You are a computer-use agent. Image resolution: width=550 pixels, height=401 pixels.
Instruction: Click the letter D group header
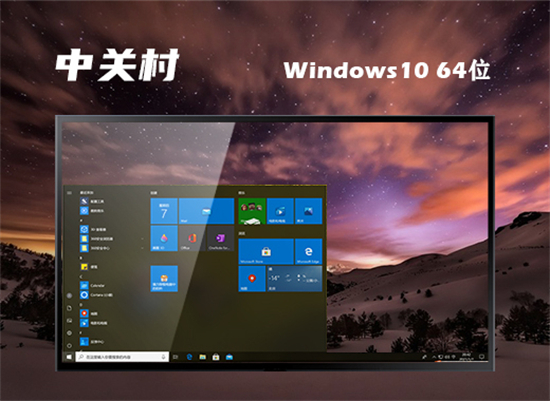tap(81, 305)
